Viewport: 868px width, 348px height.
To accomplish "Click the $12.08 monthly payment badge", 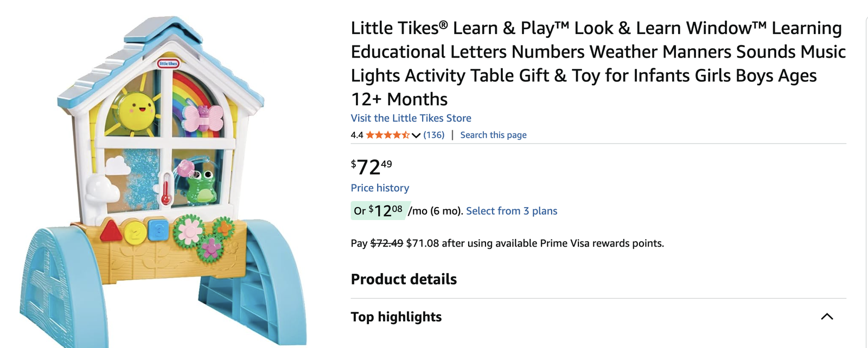I will click(x=378, y=210).
